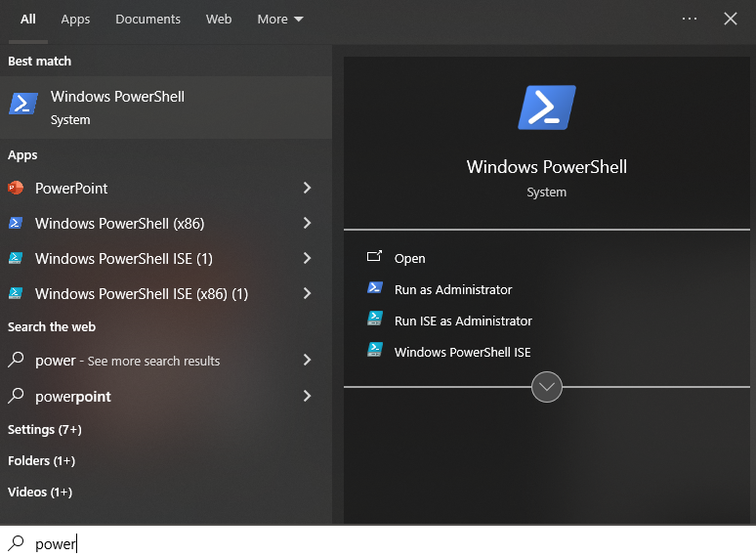Image resolution: width=756 pixels, height=557 pixels.
Task: Switch to the Apps tab
Action: pyautogui.click(x=75, y=20)
